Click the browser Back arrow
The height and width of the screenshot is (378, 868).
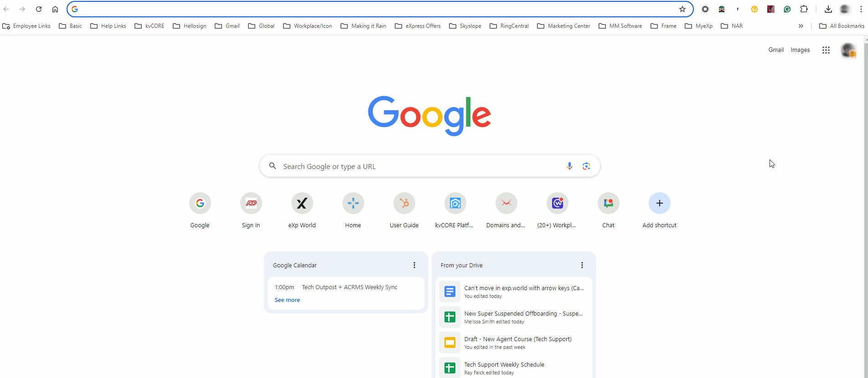tap(6, 9)
